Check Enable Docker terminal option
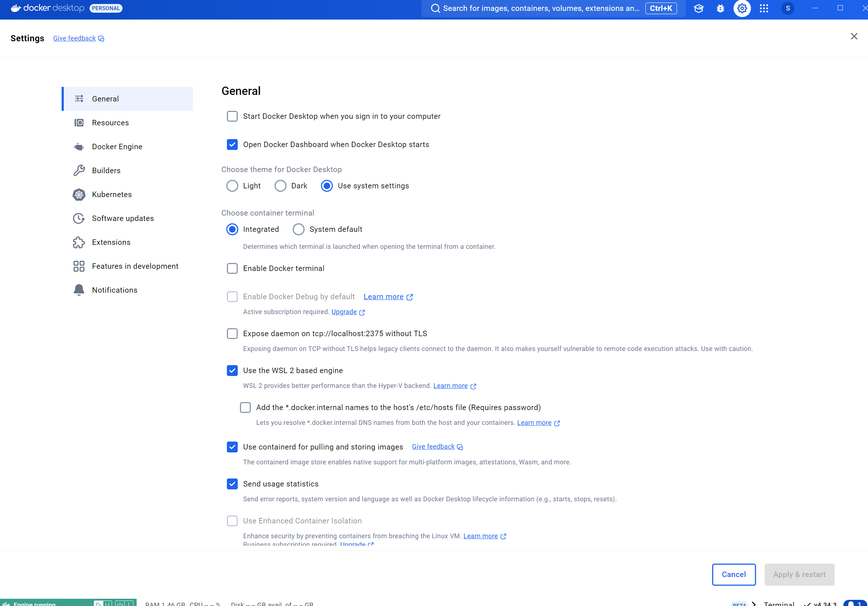This screenshot has height=606, width=868. click(x=232, y=269)
